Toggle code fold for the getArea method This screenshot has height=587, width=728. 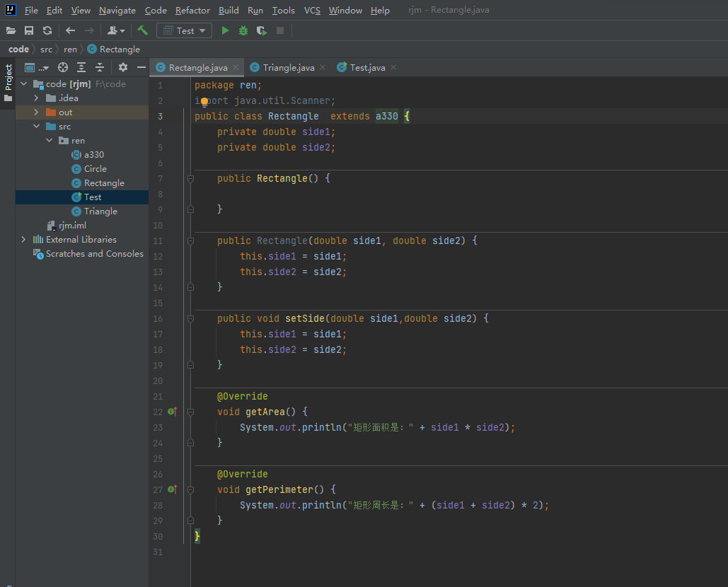(x=191, y=412)
